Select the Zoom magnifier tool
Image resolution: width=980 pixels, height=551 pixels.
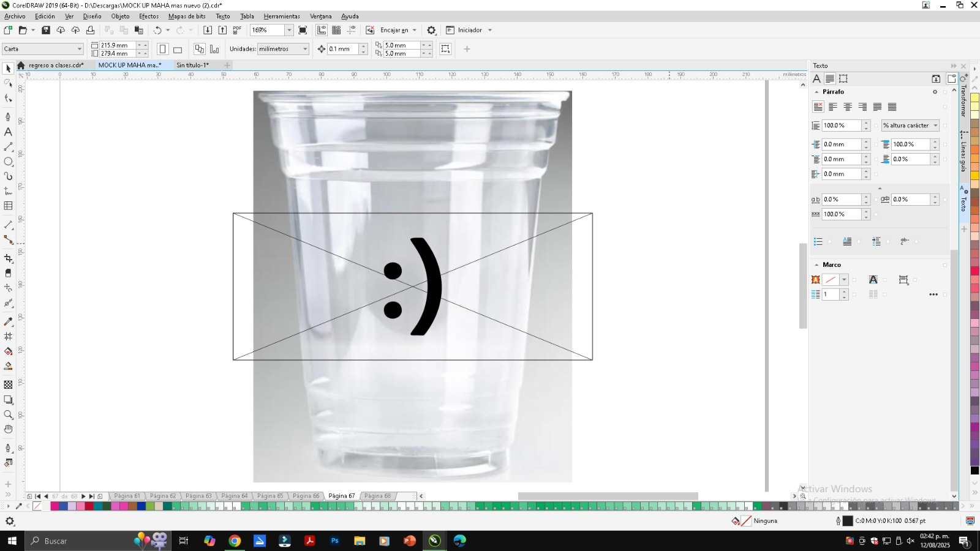tap(8, 414)
